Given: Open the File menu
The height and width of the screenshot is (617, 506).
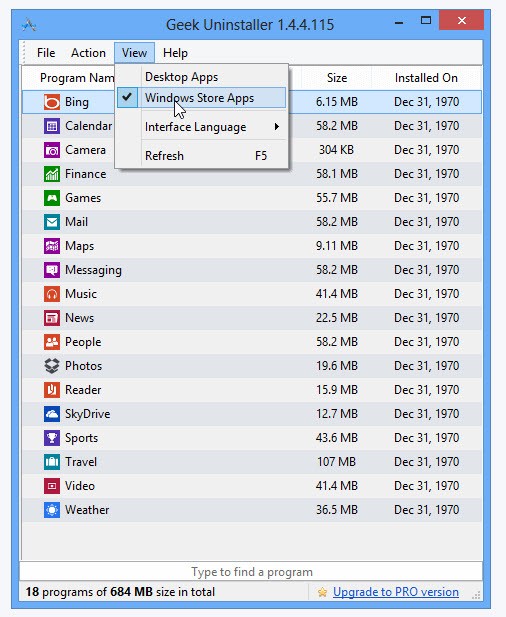Looking at the screenshot, I should (46, 53).
